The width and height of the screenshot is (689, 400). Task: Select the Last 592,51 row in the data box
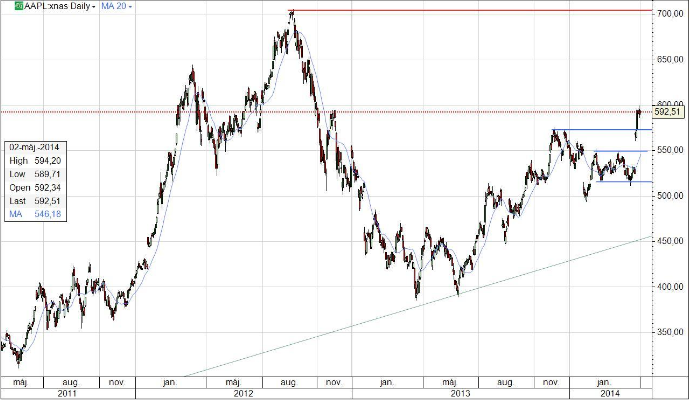tap(35, 201)
